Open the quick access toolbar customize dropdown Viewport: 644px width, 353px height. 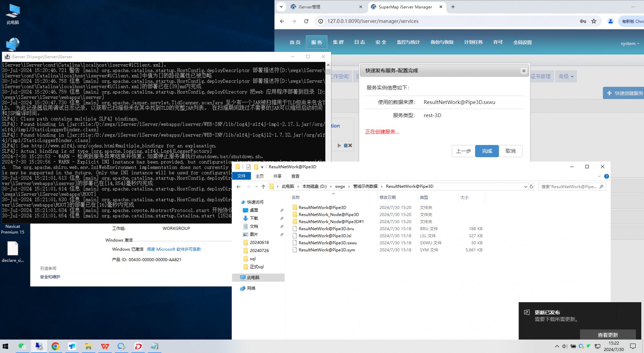coord(262,167)
